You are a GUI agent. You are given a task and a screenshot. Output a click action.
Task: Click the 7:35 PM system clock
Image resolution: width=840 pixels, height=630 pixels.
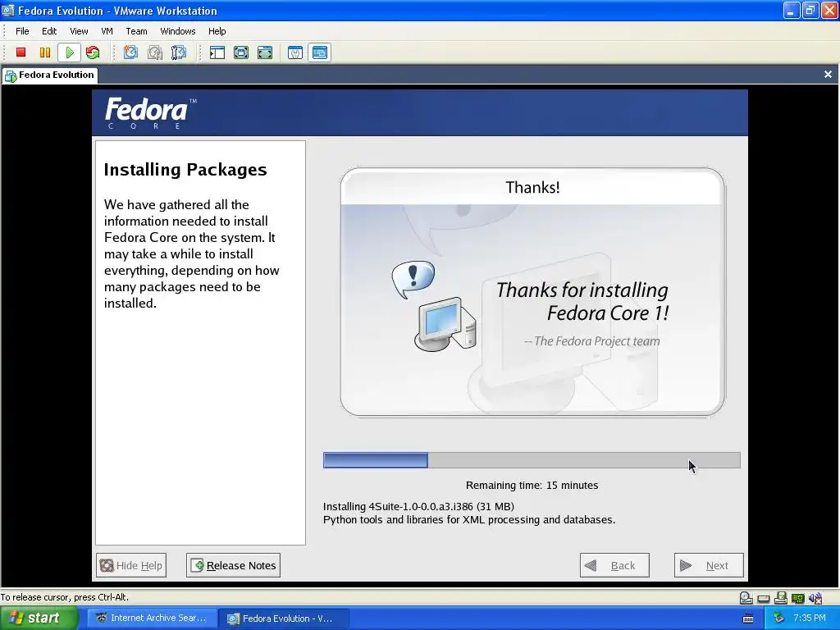[x=810, y=619]
